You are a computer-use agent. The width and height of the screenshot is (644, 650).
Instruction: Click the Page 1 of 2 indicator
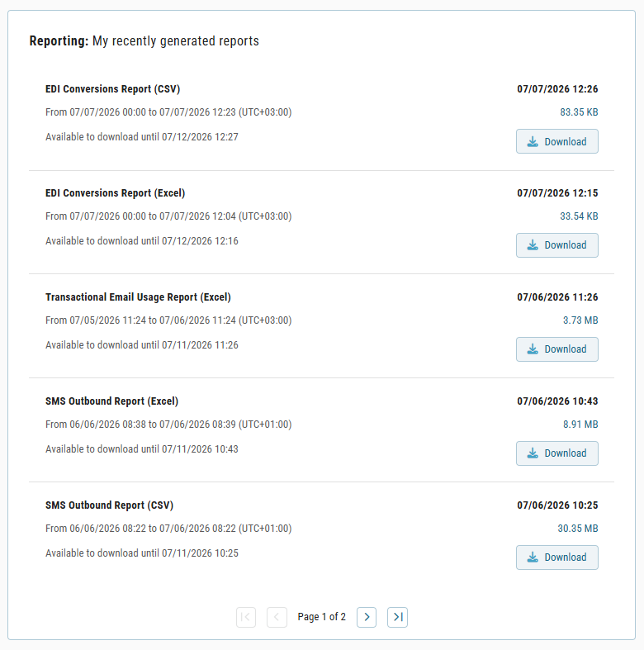coord(321,617)
